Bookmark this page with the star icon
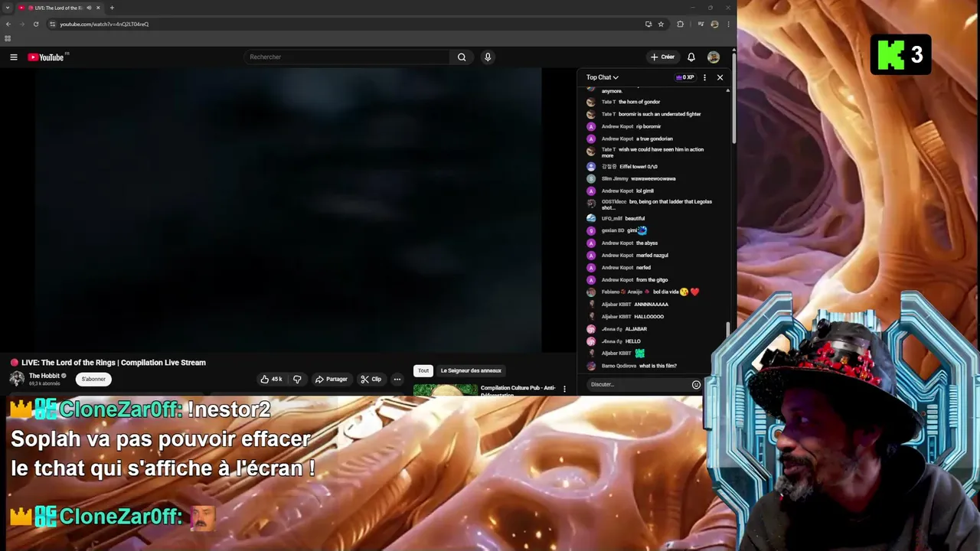The image size is (980, 551). (x=661, y=24)
